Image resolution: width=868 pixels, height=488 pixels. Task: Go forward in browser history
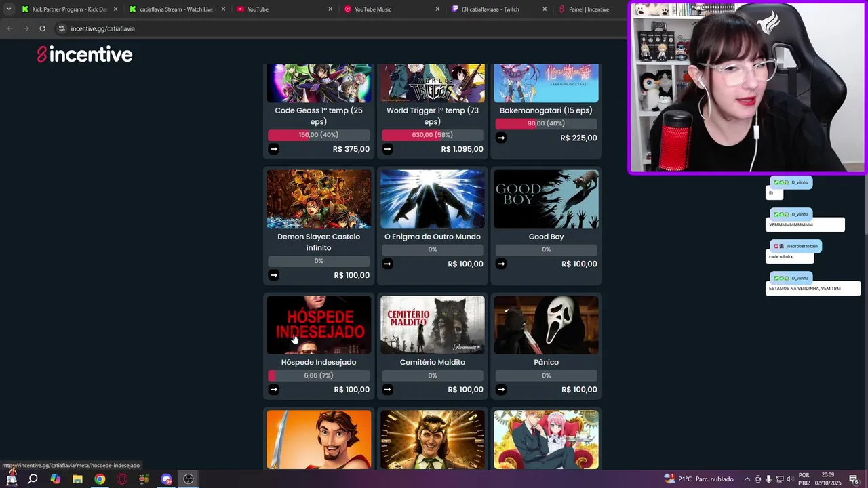[x=26, y=28]
